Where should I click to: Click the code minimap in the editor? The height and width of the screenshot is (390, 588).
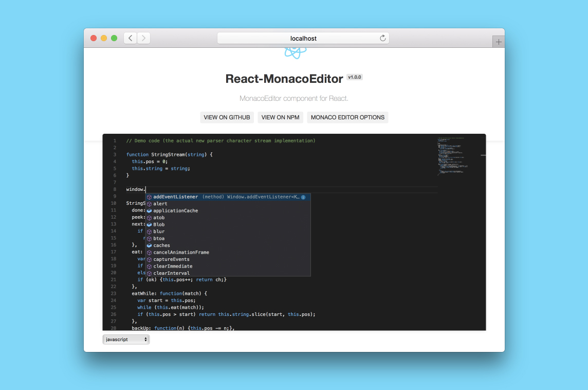(x=453, y=156)
